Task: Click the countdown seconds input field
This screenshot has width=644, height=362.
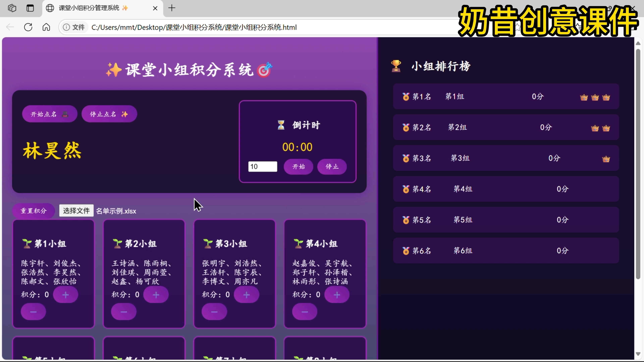Action: point(262,166)
